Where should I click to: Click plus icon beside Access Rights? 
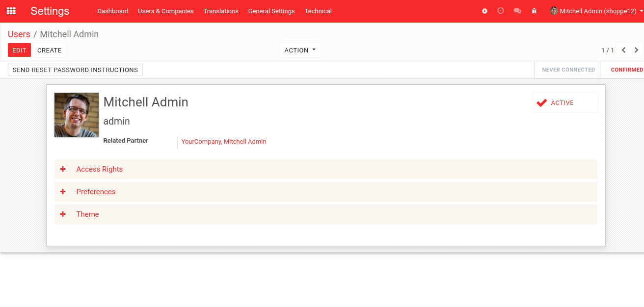(63, 169)
